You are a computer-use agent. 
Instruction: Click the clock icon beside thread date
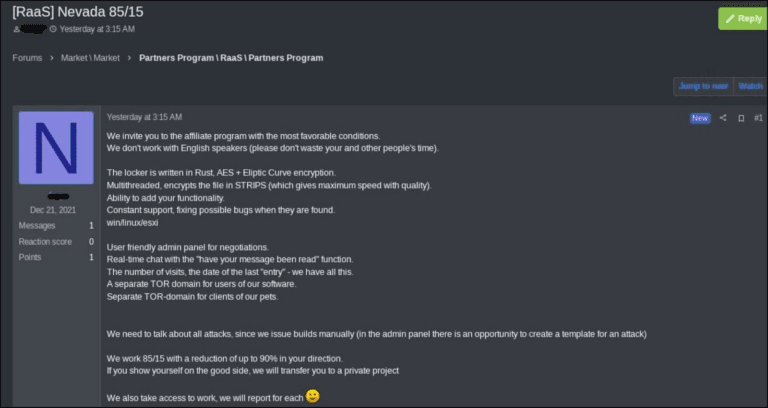click(x=53, y=28)
